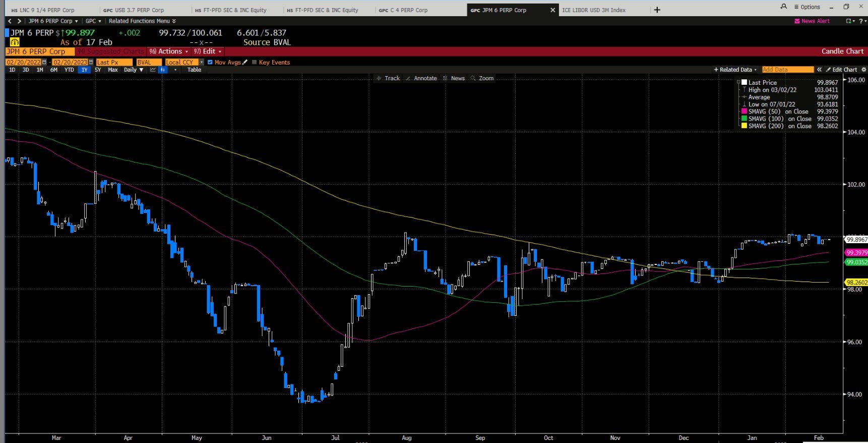Collapse the side panel with double chevron

click(x=820, y=70)
